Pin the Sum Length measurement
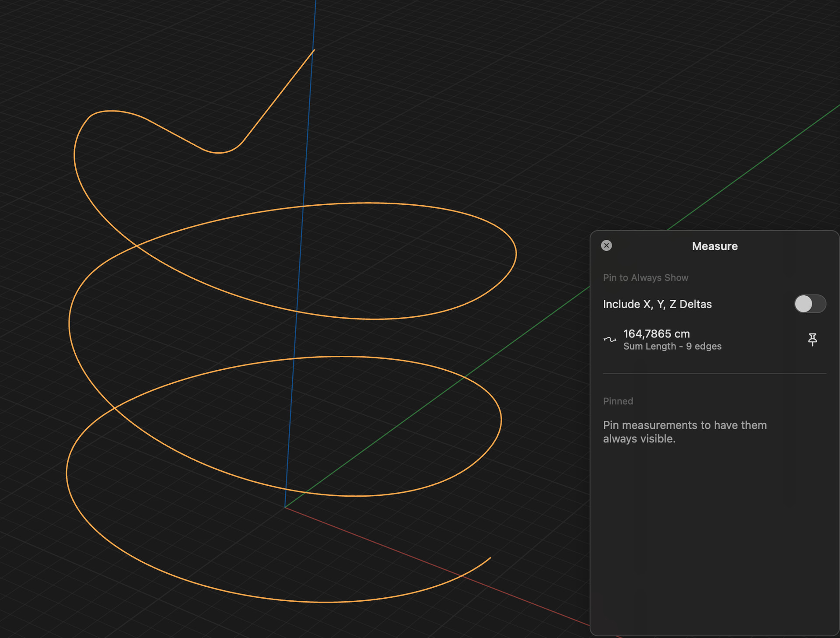 [x=812, y=339]
